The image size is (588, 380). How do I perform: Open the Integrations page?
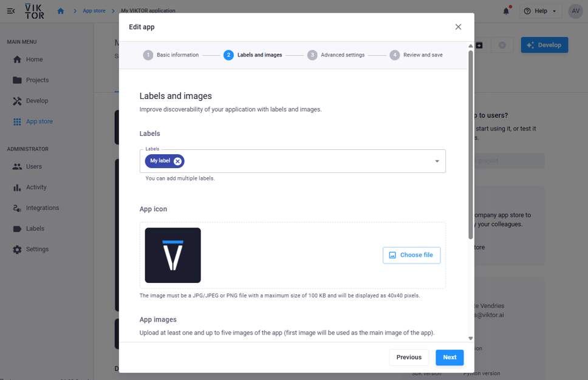coord(42,208)
